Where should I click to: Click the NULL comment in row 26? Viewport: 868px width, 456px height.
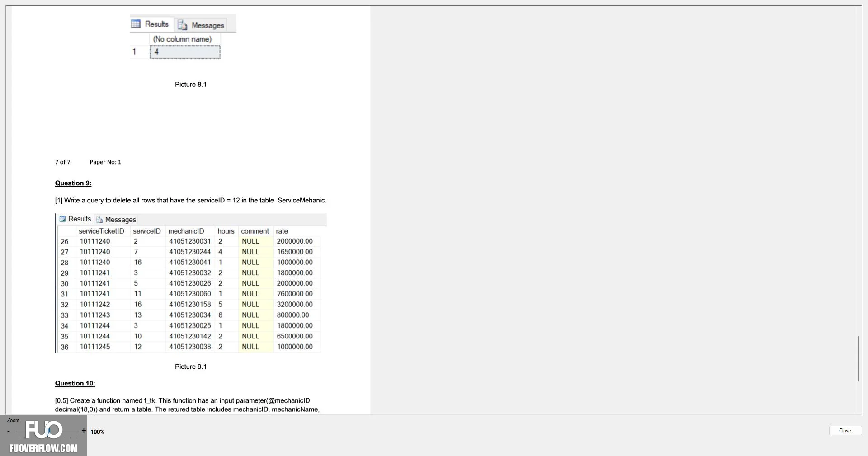(250, 241)
